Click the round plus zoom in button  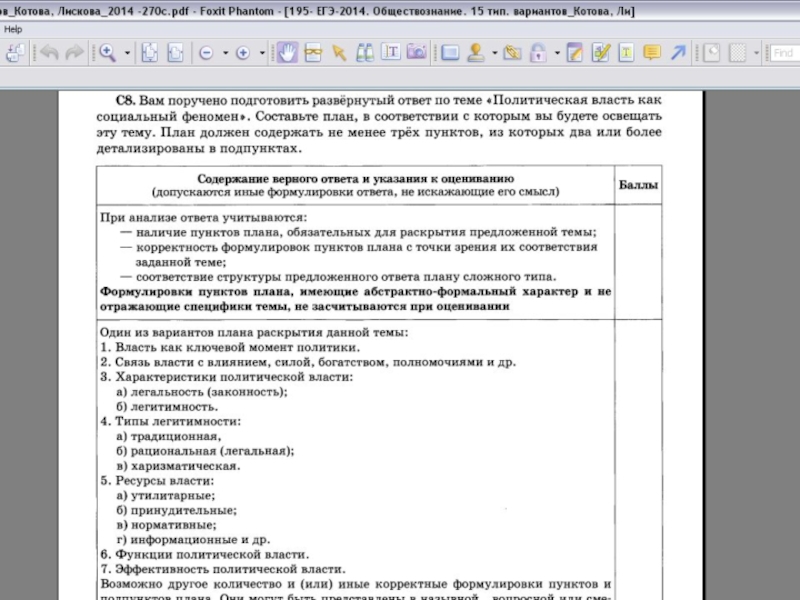click(243, 53)
